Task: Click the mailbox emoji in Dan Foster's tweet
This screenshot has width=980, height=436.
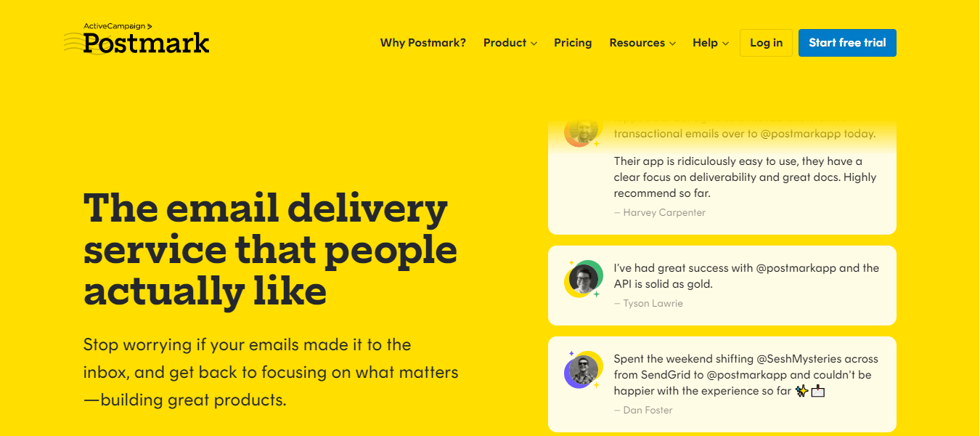Action: pos(818,392)
